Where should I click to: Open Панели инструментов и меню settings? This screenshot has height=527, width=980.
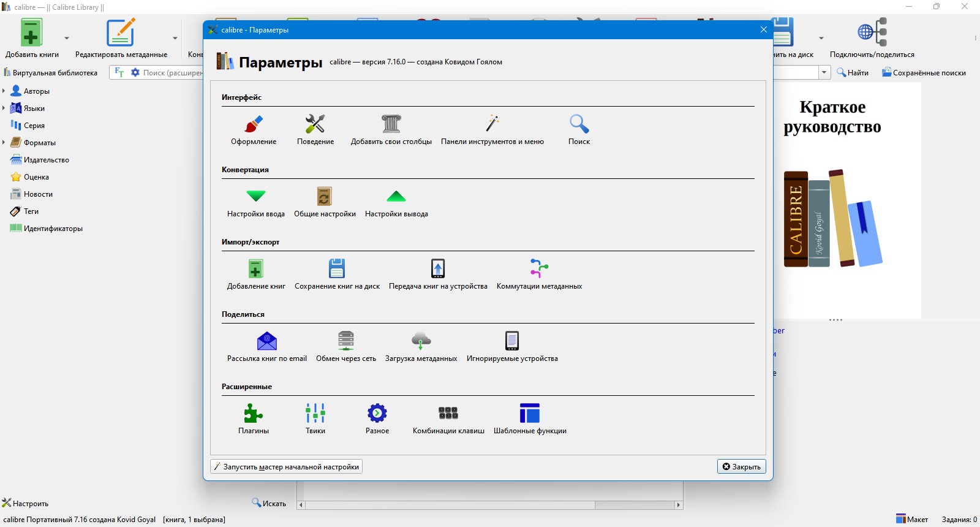(492, 129)
